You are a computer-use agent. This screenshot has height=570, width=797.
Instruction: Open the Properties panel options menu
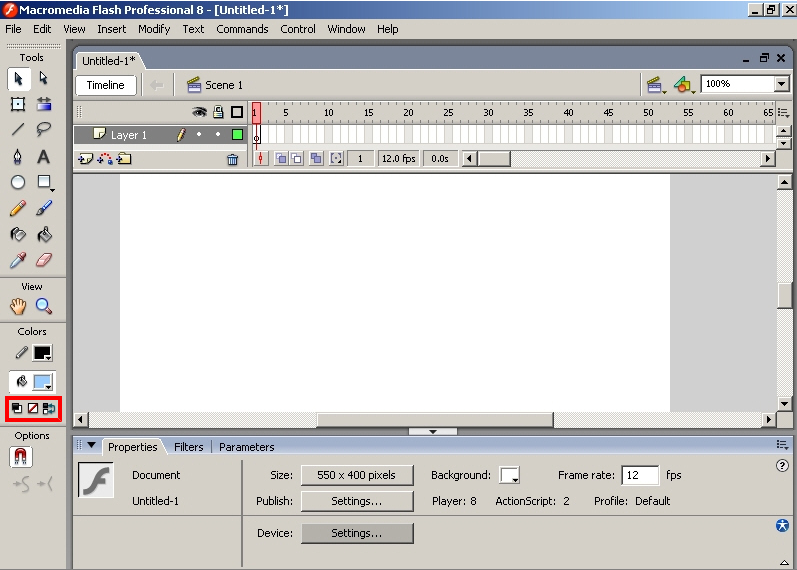pos(782,445)
